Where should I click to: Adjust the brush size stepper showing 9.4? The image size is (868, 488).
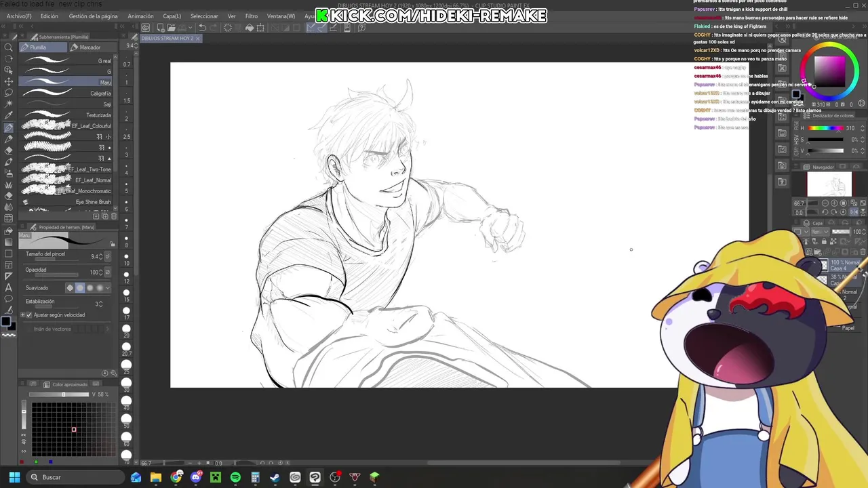[x=102, y=256]
